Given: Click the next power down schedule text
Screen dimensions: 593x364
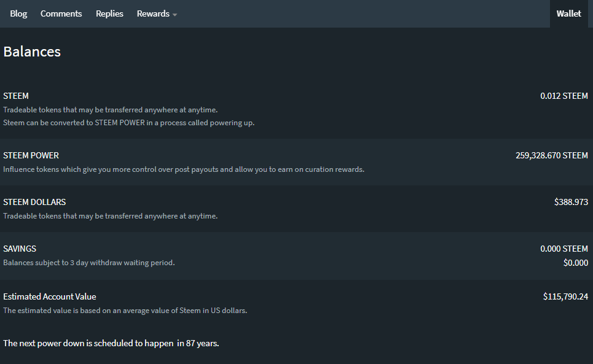Looking at the screenshot, I should pos(111,343).
